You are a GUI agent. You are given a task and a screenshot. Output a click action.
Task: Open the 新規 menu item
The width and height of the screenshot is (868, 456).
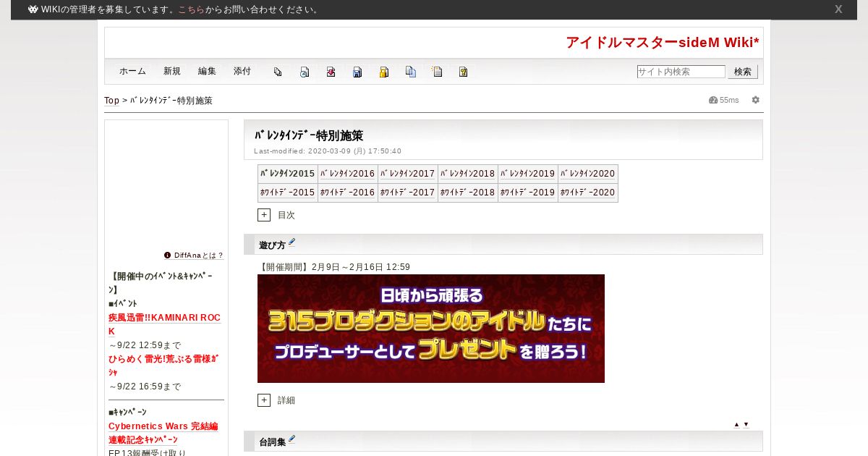pyautogui.click(x=172, y=72)
